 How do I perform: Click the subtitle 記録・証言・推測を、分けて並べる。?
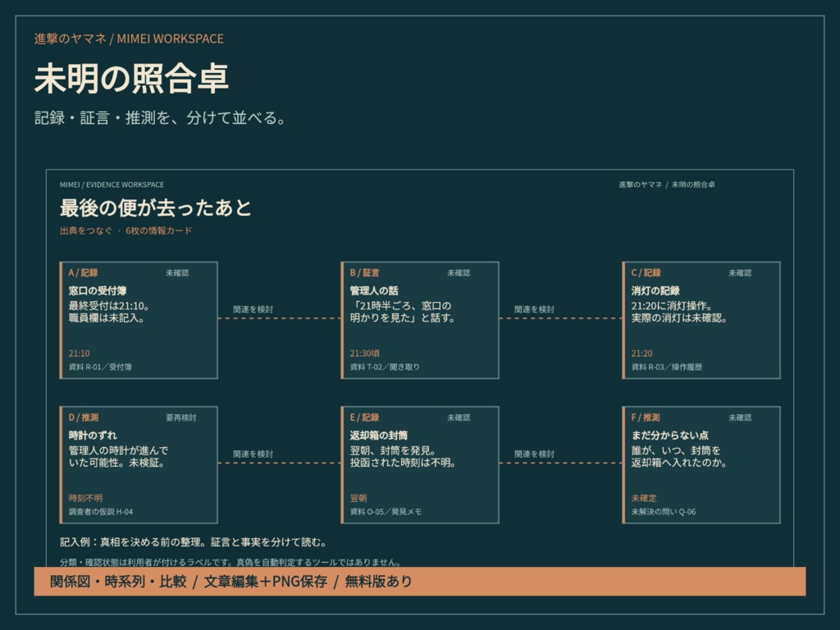coord(160,117)
